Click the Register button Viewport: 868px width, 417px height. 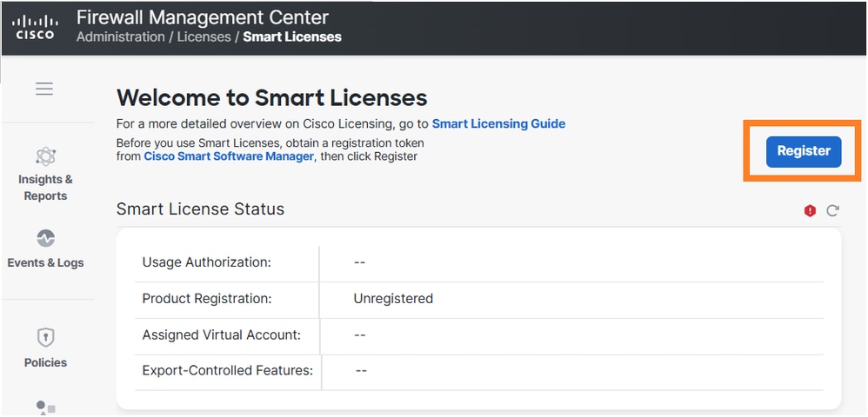804,151
